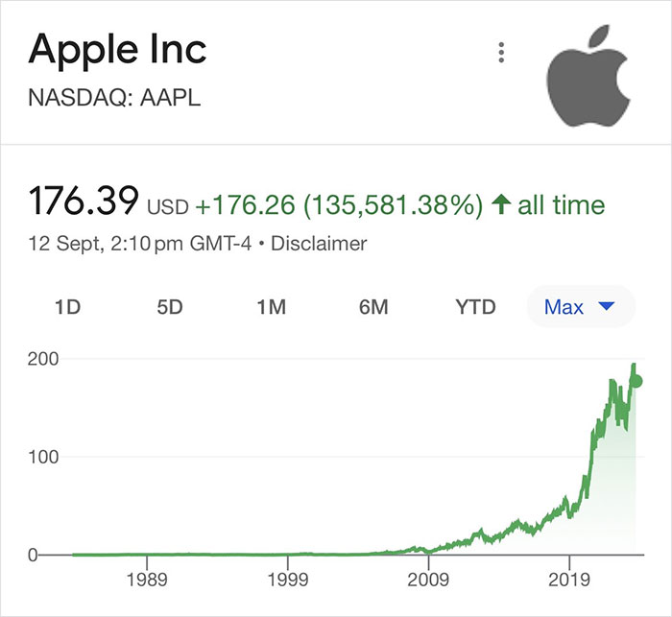Click the green endpoint dot on chart
The height and width of the screenshot is (617, 672).
coord(636,381)
